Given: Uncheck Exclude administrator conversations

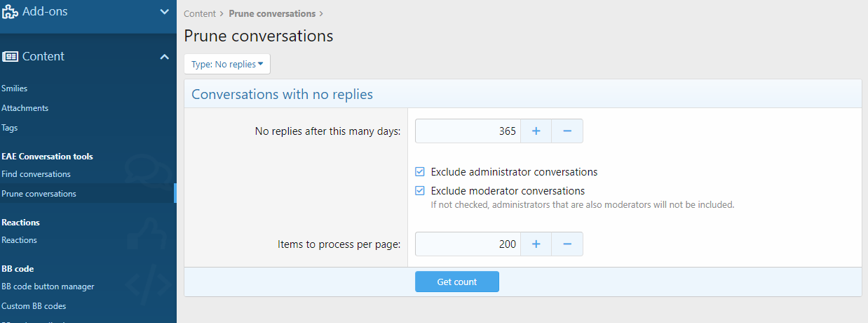Looking at the screenshot, I should [x=420, y=172].
